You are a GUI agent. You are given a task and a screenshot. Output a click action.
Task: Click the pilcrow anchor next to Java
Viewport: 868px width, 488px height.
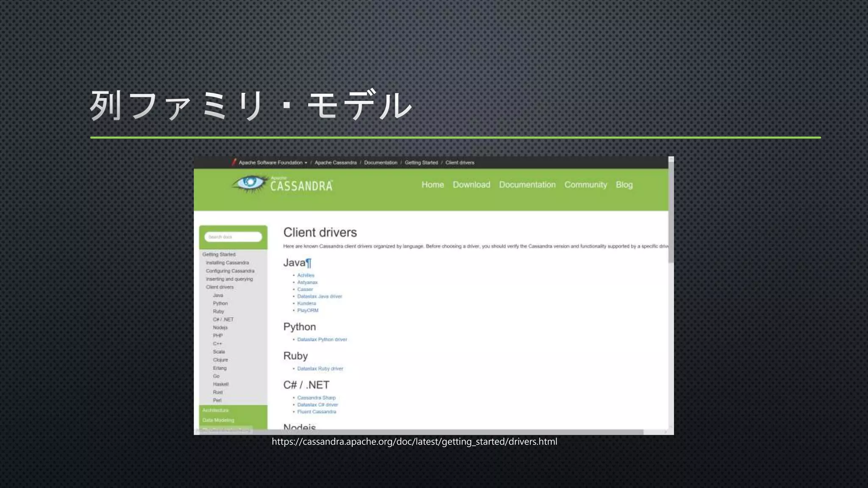[309, 263]
